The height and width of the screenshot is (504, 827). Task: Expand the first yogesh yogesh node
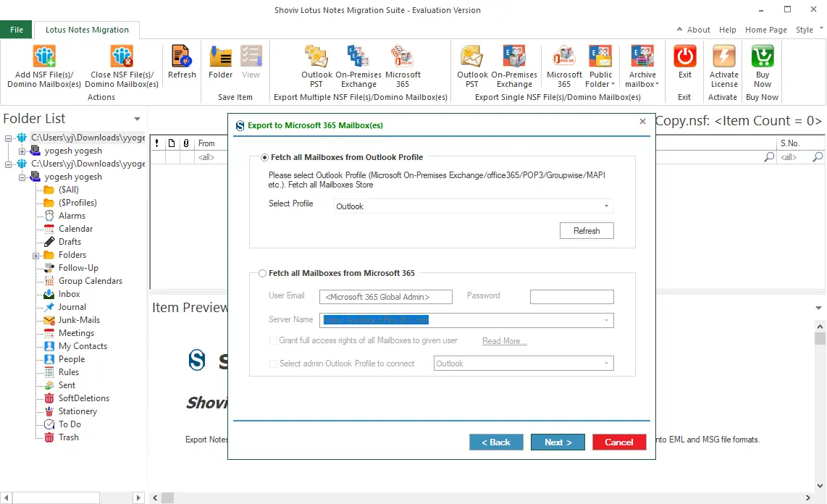coord(22,151)
